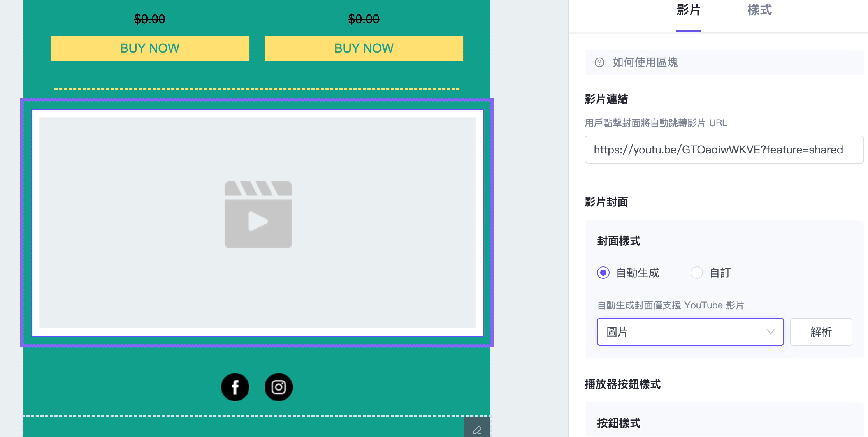Click the Facebook social icon
Screen dimensions: 868x437
[235, 387]
